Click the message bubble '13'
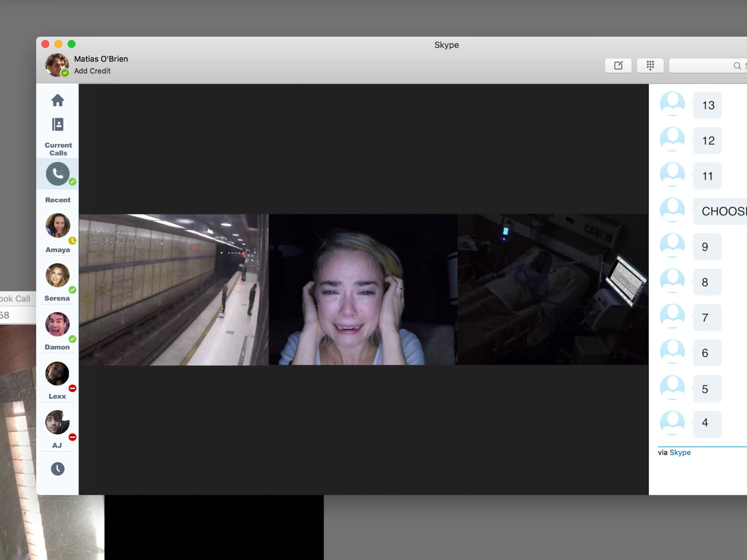The width and height of the screenshot is (747, 560). (708, 105)
